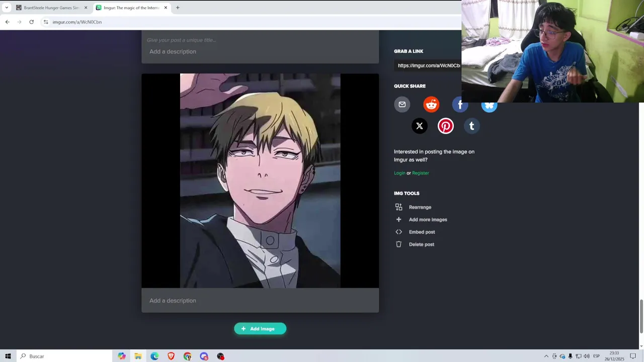Share the post via email icon

click(402, 105)
